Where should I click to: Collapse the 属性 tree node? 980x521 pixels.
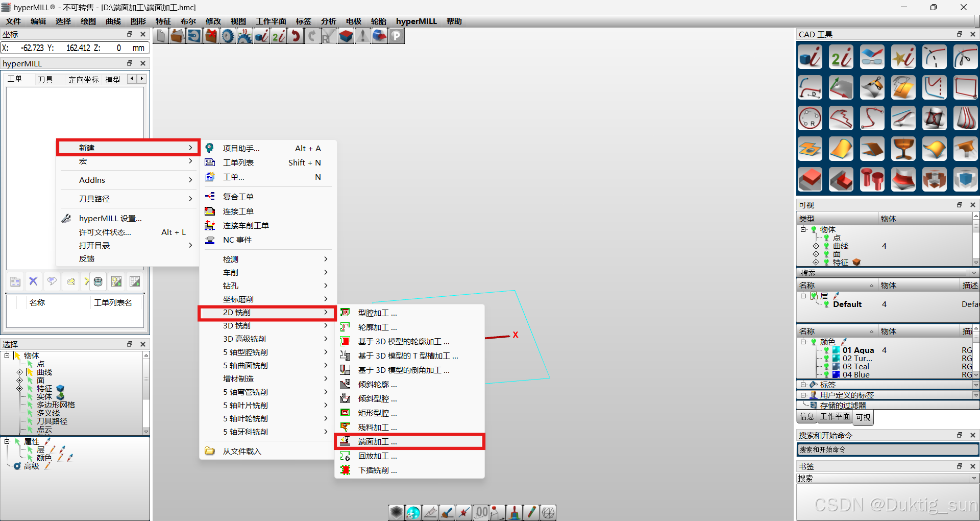click(7, 442)
